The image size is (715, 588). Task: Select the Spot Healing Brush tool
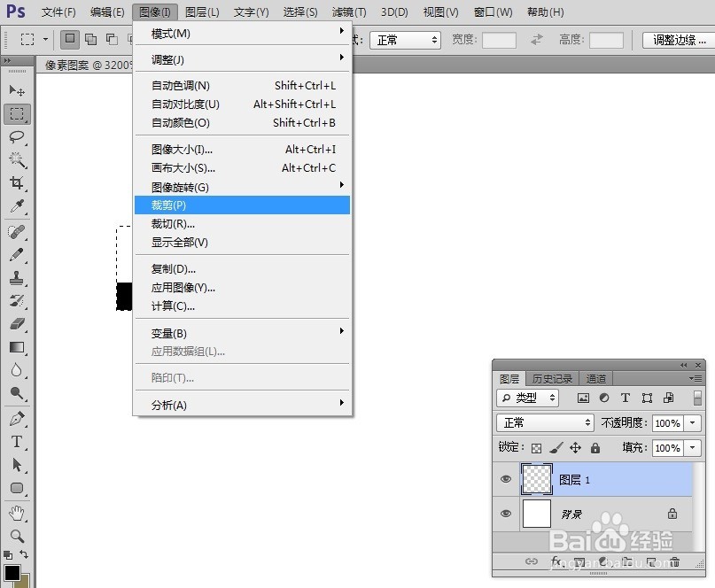17,232
